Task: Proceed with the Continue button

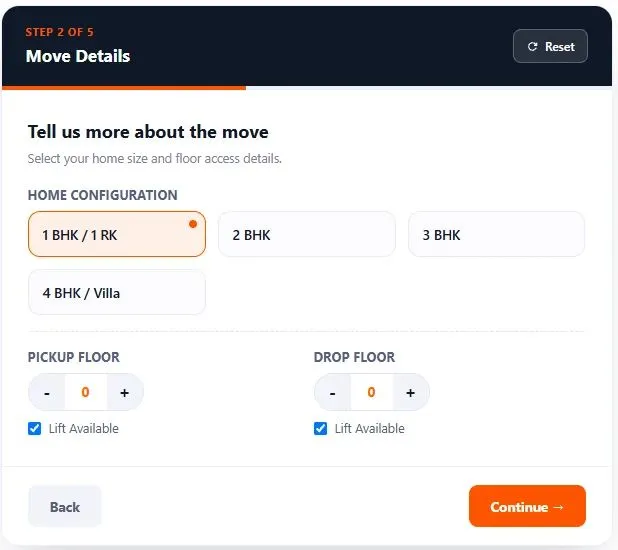Action: pyautogui.click(x=527, y=506)
